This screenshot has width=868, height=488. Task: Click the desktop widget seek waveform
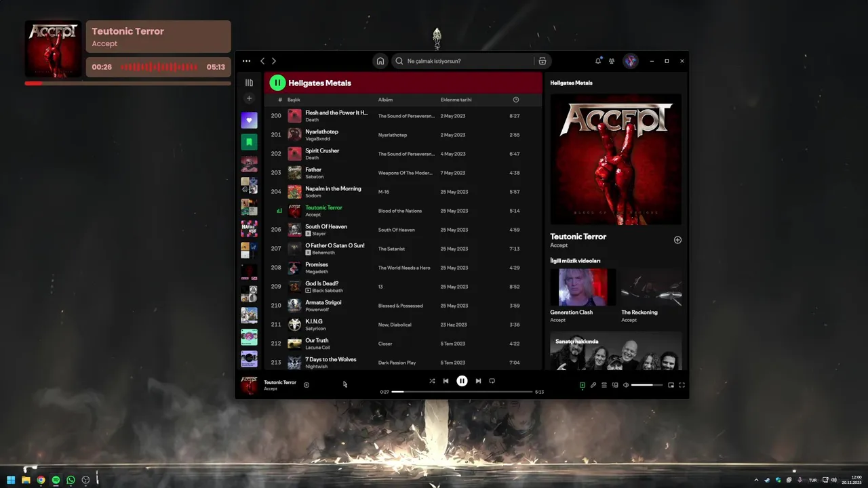159,67
